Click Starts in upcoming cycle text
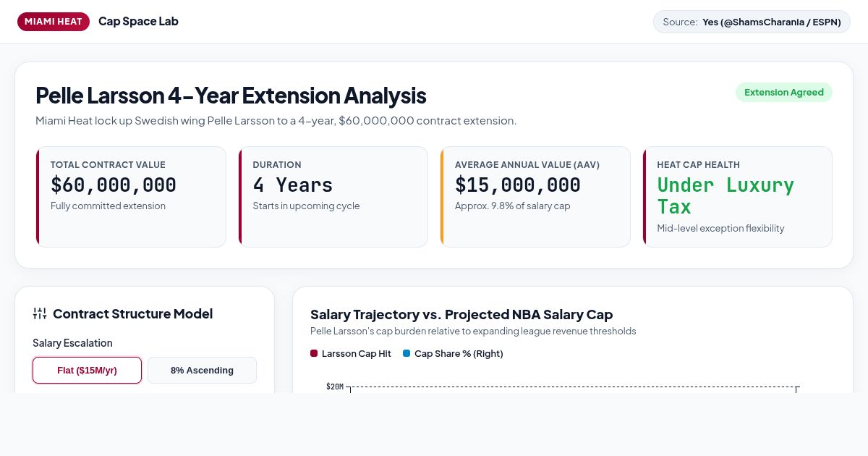Viewport: 868px width, 456px height. point(306,206)
